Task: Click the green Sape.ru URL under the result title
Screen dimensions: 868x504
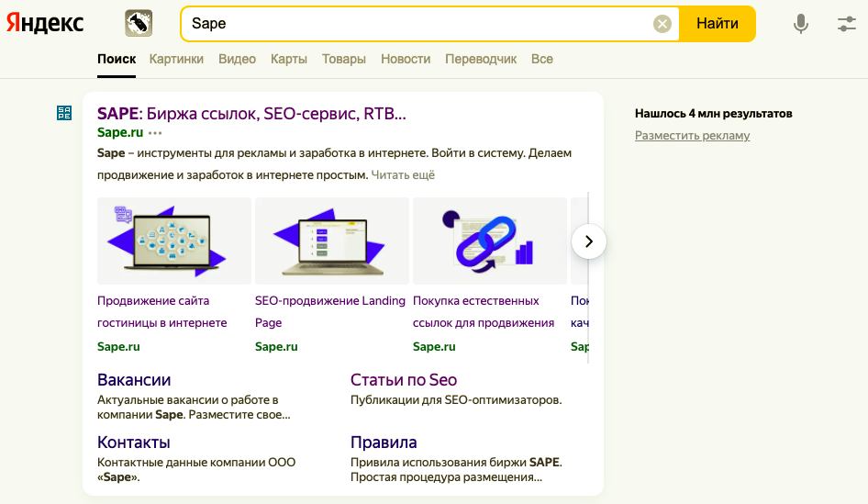Action: [120, 132]
